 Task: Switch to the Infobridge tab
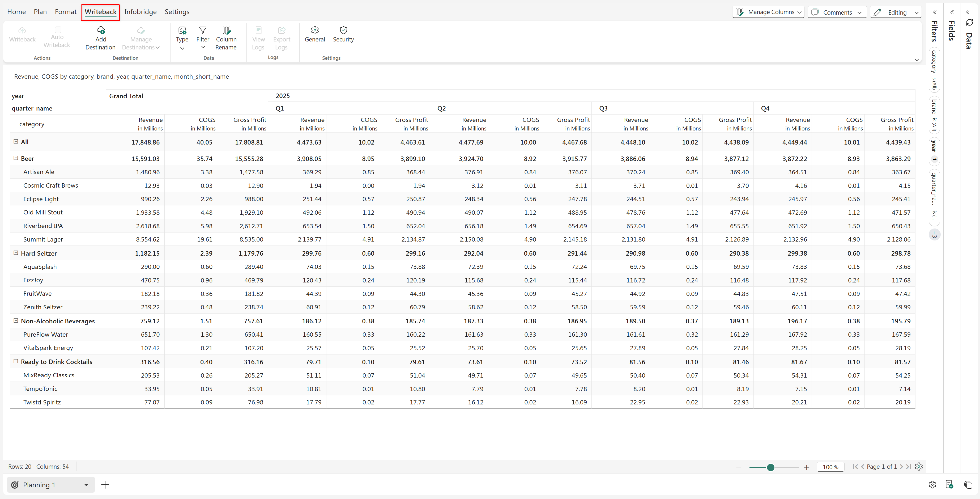coord(140,12)
